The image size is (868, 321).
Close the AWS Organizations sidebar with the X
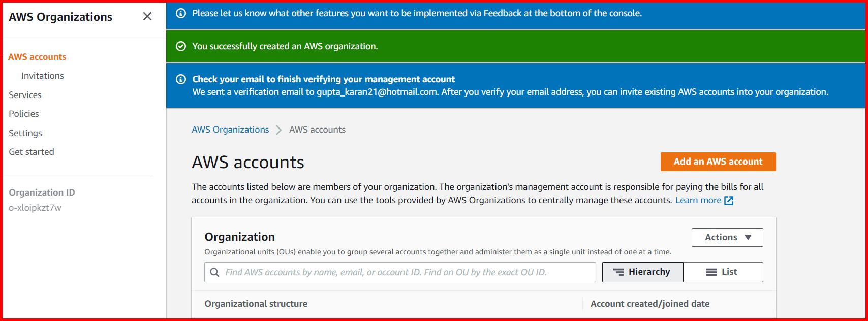pos(147,16)
